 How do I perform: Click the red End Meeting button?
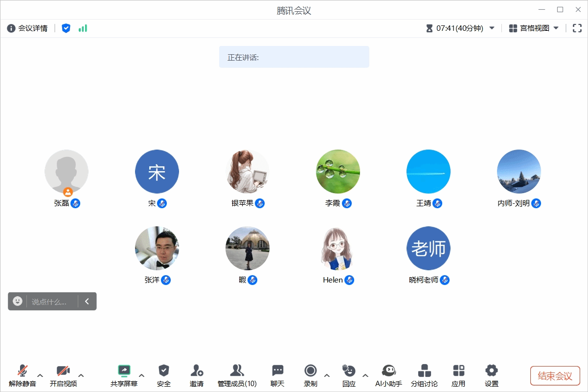point(555,376)
